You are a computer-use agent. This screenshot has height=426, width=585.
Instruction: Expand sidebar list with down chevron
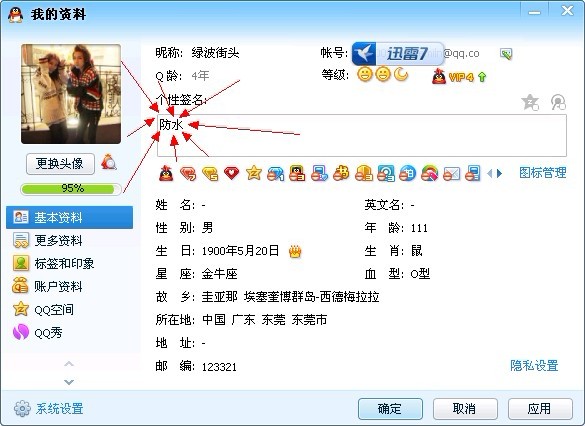coord(69,382)
